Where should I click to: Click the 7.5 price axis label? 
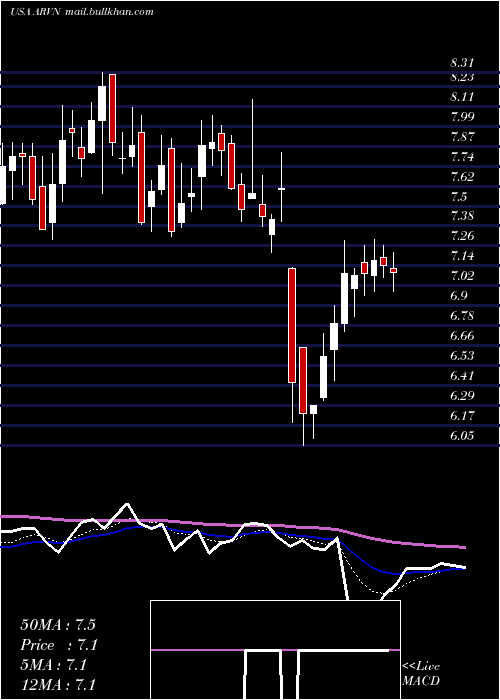(x=459, y=197)
